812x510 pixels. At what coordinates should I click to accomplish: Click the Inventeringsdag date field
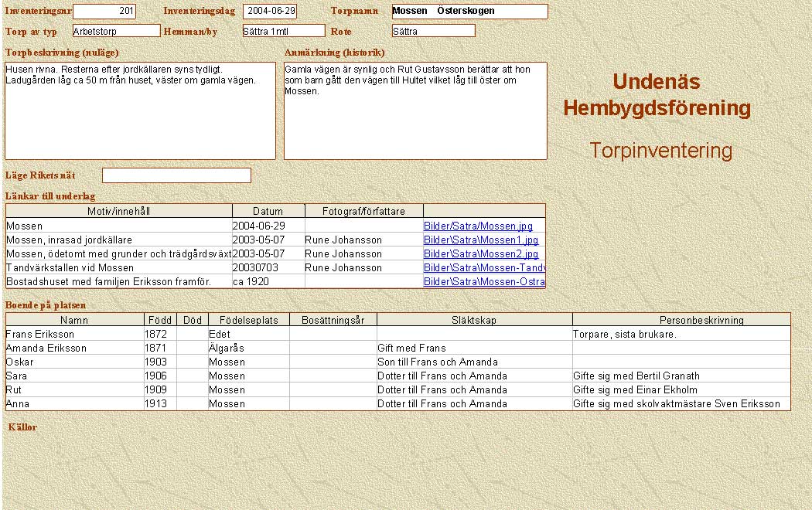(x=269, y=11)
